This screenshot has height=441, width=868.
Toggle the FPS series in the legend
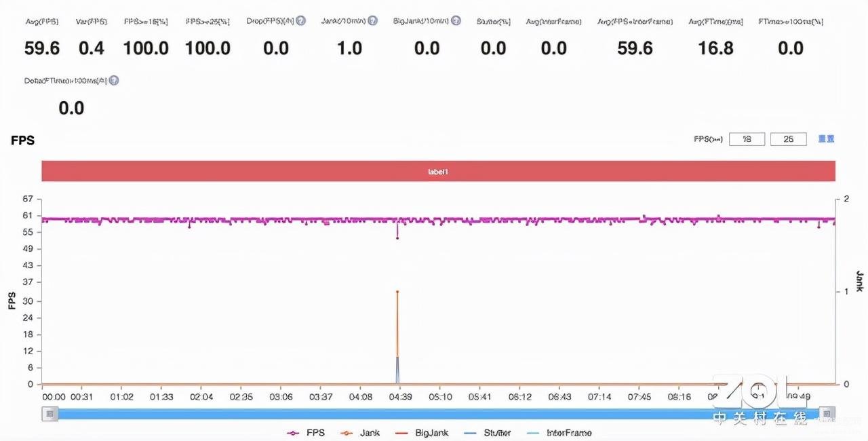click(x=305, y=433)
